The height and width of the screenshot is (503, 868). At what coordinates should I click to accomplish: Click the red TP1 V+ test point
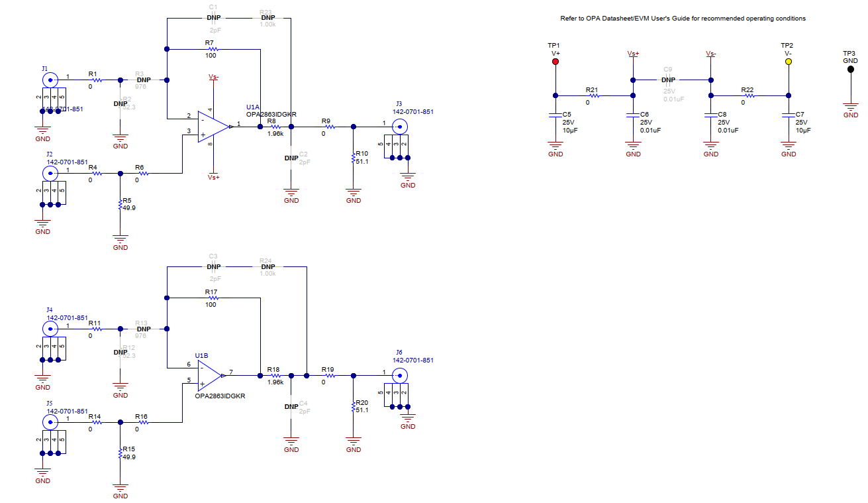pyautogui.click(x=555, y=62)
